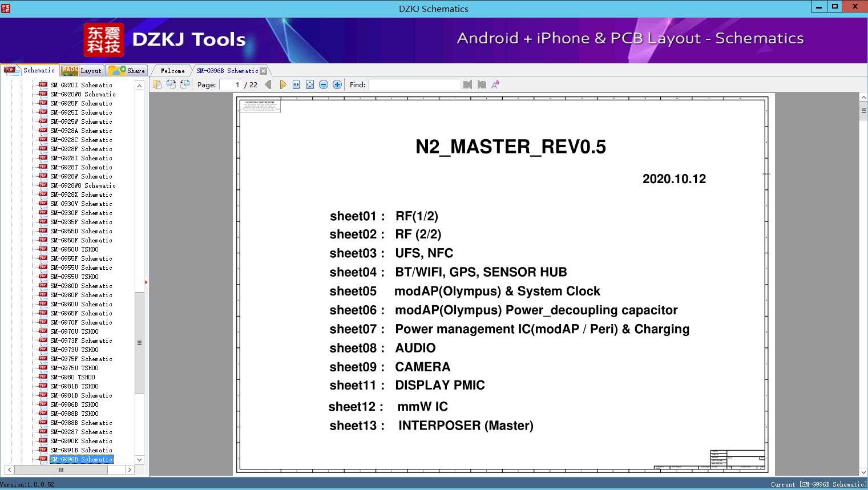Select SM-G980 TSH00 entry
Viewport: 868px width, 490px height.
click(72, 377)
